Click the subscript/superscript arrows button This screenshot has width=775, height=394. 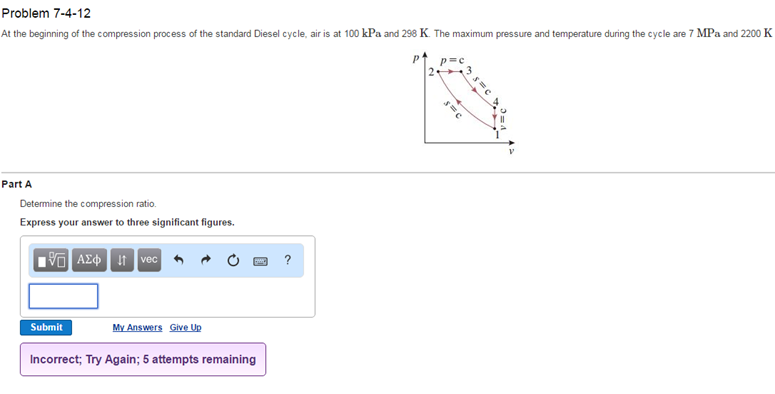tap(122, 260)
